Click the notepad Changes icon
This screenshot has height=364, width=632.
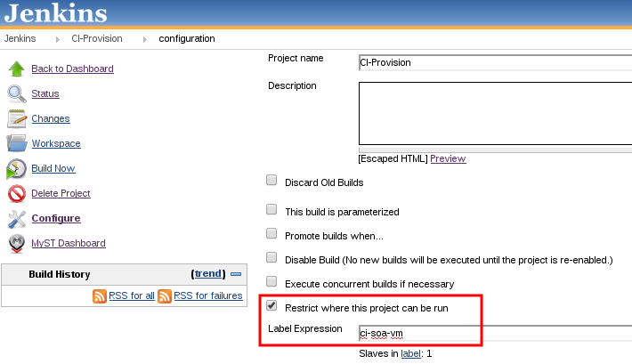click(17, 119)
